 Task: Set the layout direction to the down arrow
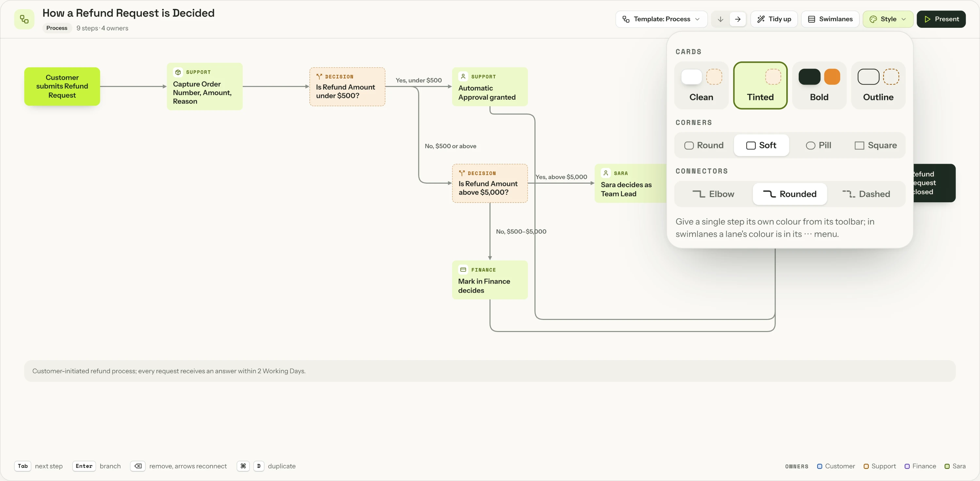720,19
